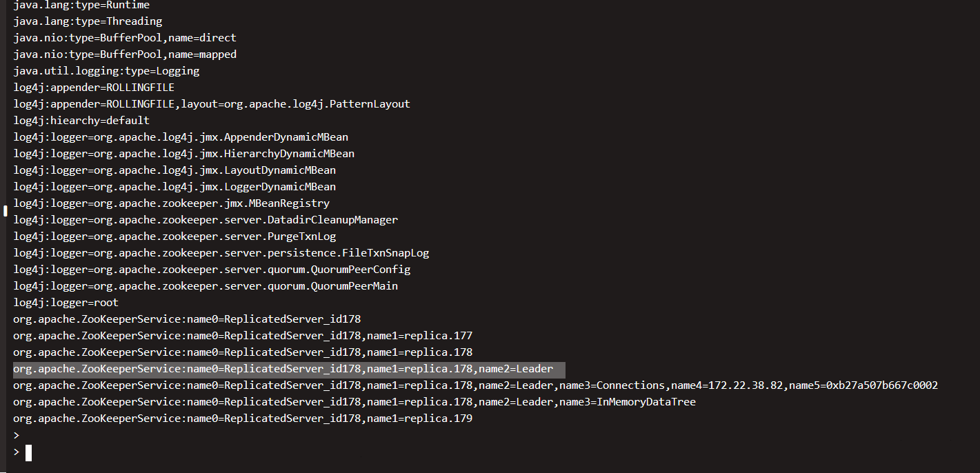Click the LayoutDynamicMBean logger line
Viewport: 980px width, 473px height.
[174, 170]
